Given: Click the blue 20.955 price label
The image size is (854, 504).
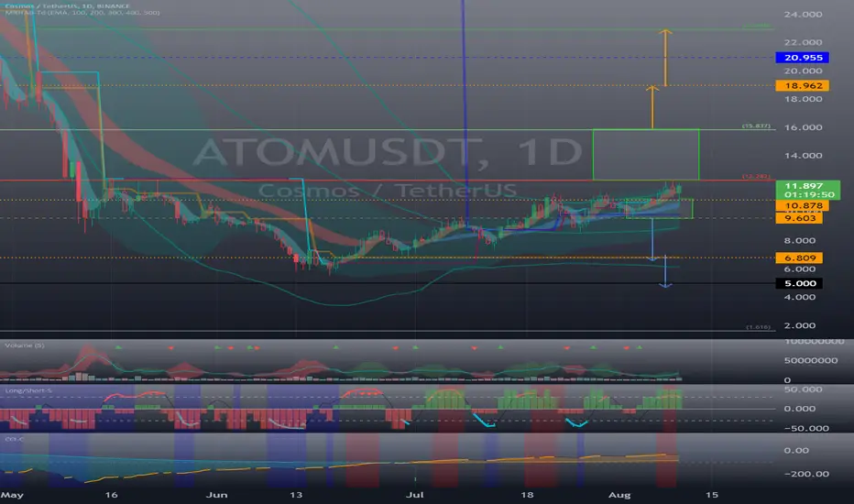Looking at the screenshot, I should pyautogui.click(x=803, y=57).
